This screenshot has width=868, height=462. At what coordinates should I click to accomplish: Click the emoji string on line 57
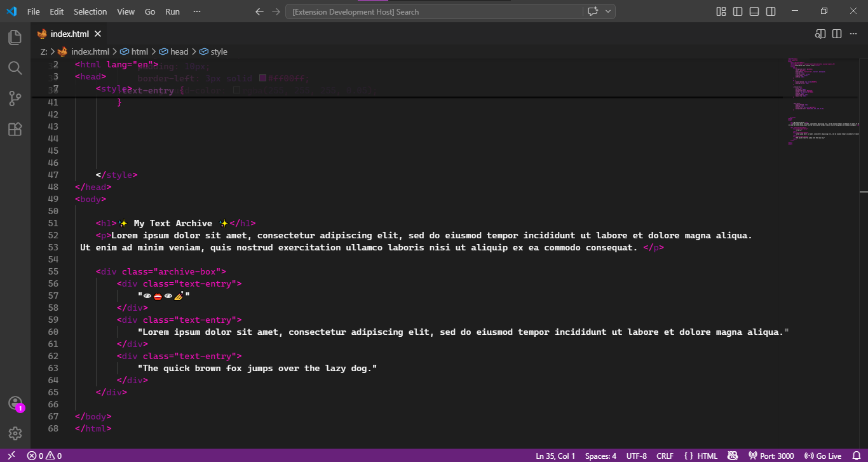pyautogui.click(x=164, y=296)
